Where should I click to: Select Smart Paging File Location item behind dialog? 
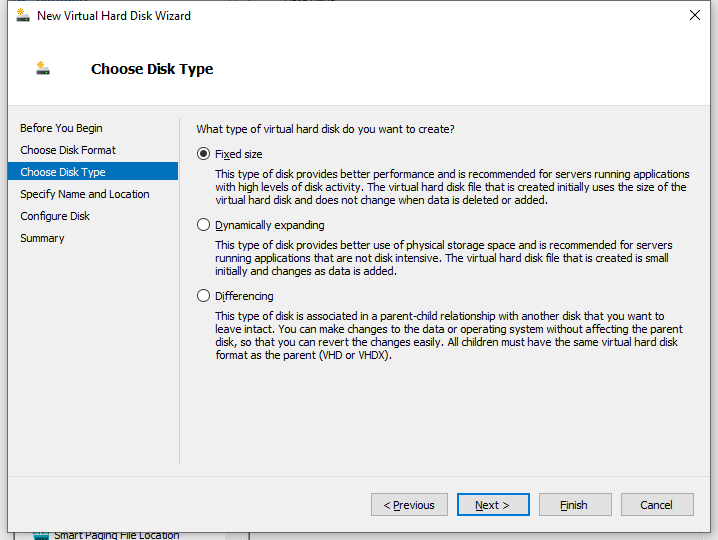pos(116,535)
